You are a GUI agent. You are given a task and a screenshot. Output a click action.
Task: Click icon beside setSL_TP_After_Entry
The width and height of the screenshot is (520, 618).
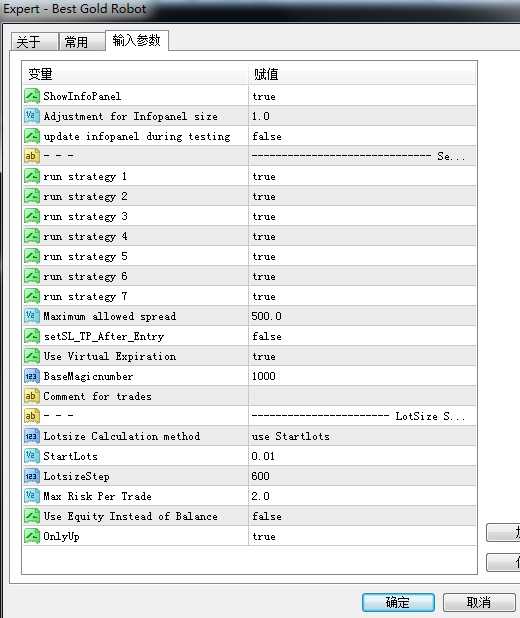point(32,336)
